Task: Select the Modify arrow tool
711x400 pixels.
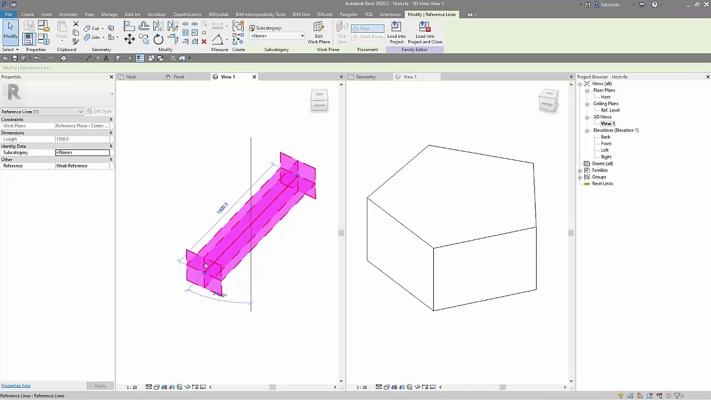Action: click(x=10, y=33)
